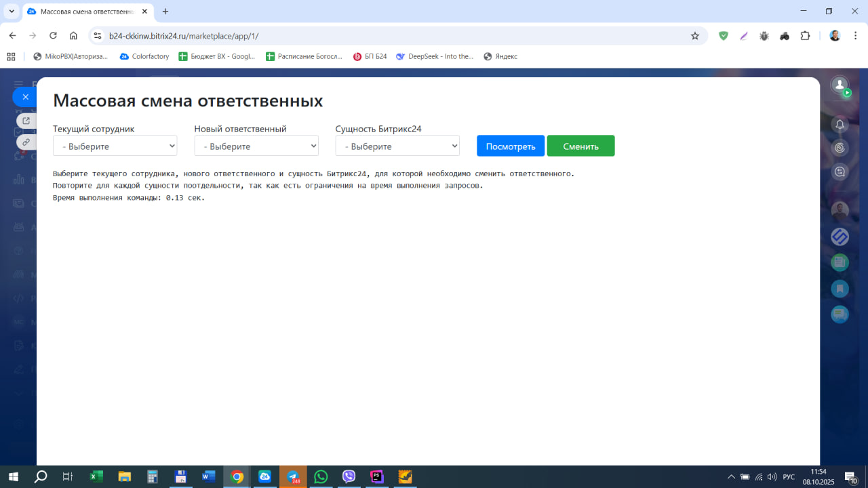Select the Массовая смена ответственных tab

[88, 12]
